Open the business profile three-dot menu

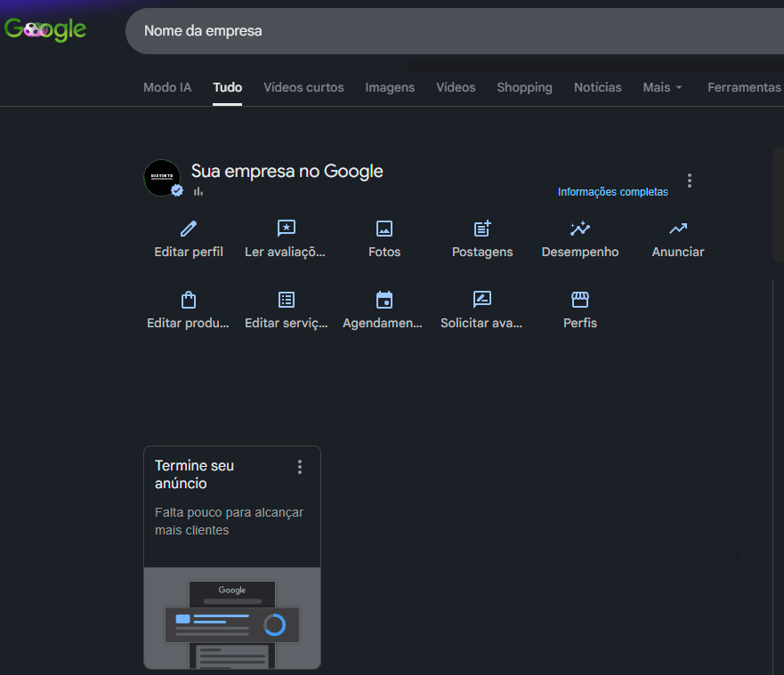[690, 181]
